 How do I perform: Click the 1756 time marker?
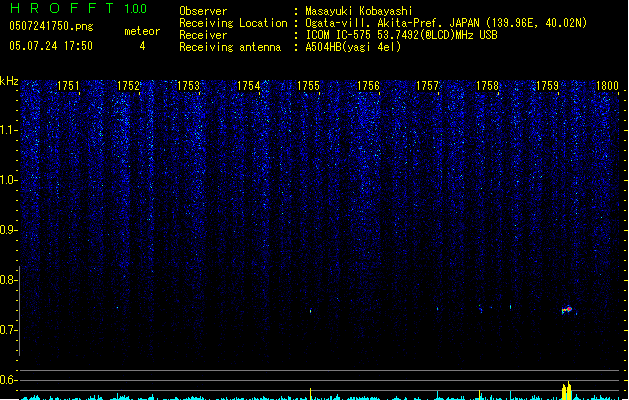368,86
